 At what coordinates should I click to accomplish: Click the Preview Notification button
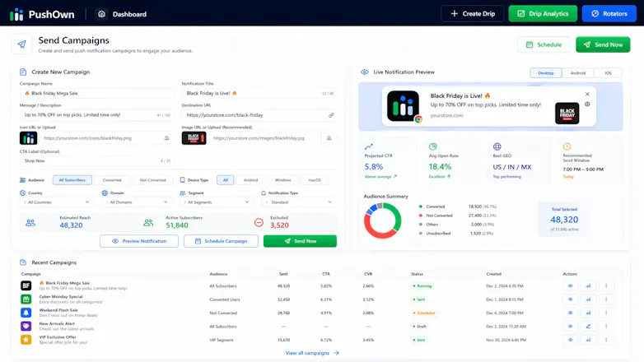(x=139, y=241)
